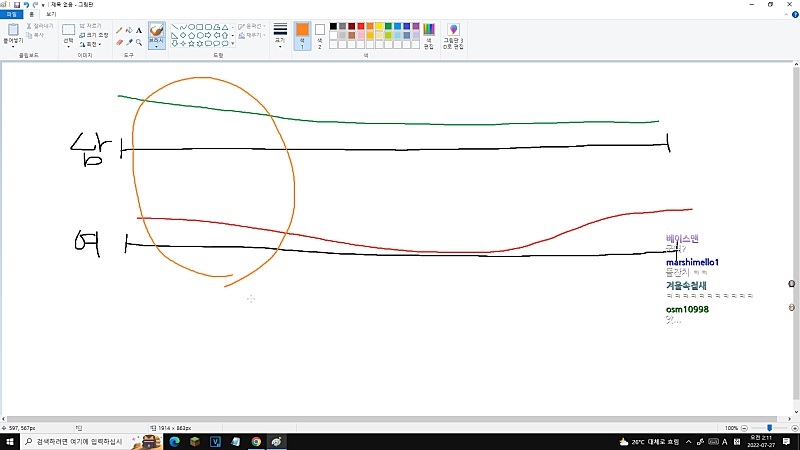800x450 pixels.
Task: Click the Crop (자르기) command
Action: [91, 26]
